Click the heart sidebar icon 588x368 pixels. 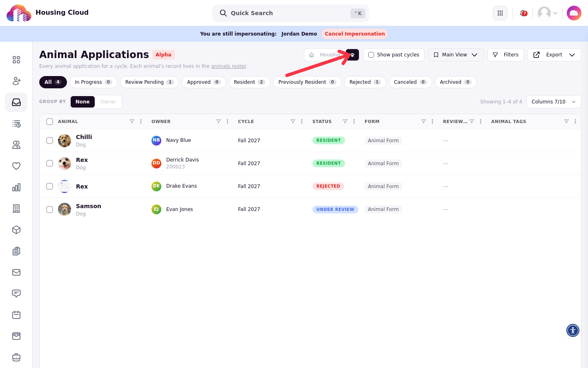point(16,166)
